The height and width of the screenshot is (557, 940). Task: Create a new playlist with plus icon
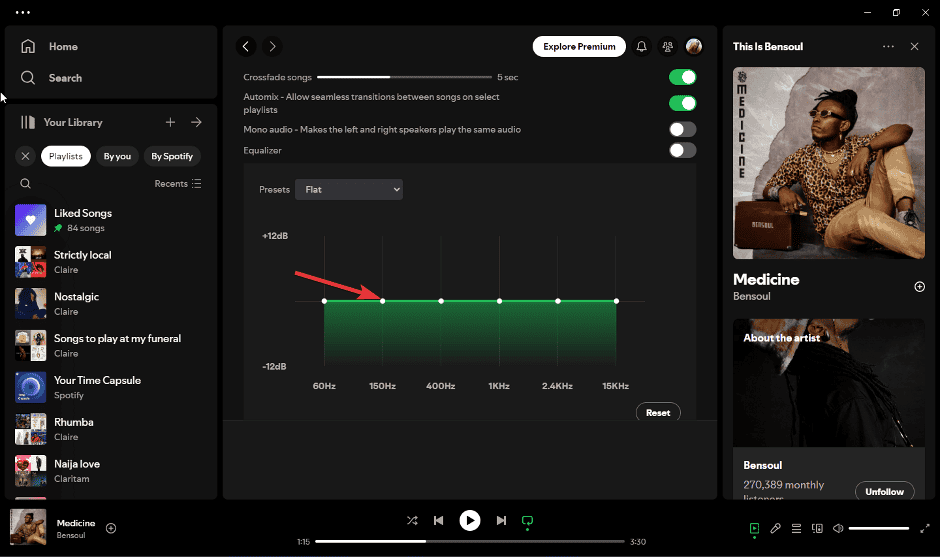[170, 122]
